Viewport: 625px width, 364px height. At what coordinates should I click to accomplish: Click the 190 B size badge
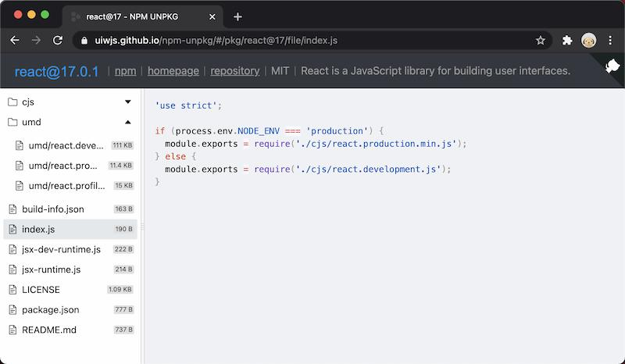click(x=123, y=229)
